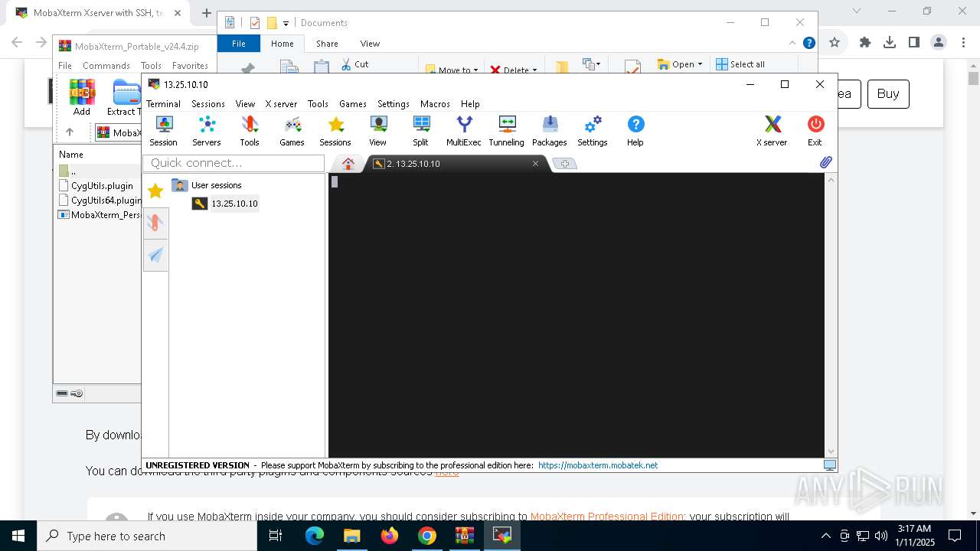Click the paperclip attach icon
The image size is (980, 551).
(x=826, y=162)
